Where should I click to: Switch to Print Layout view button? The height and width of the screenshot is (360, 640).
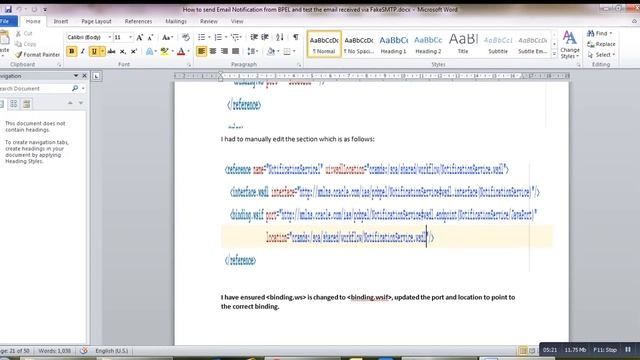tap(522, 351)
